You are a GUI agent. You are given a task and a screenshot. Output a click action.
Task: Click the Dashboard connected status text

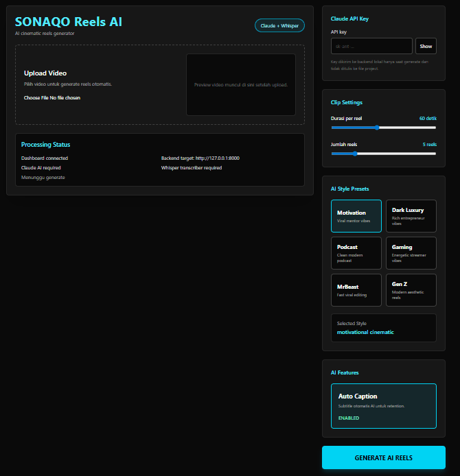point(45,158)
